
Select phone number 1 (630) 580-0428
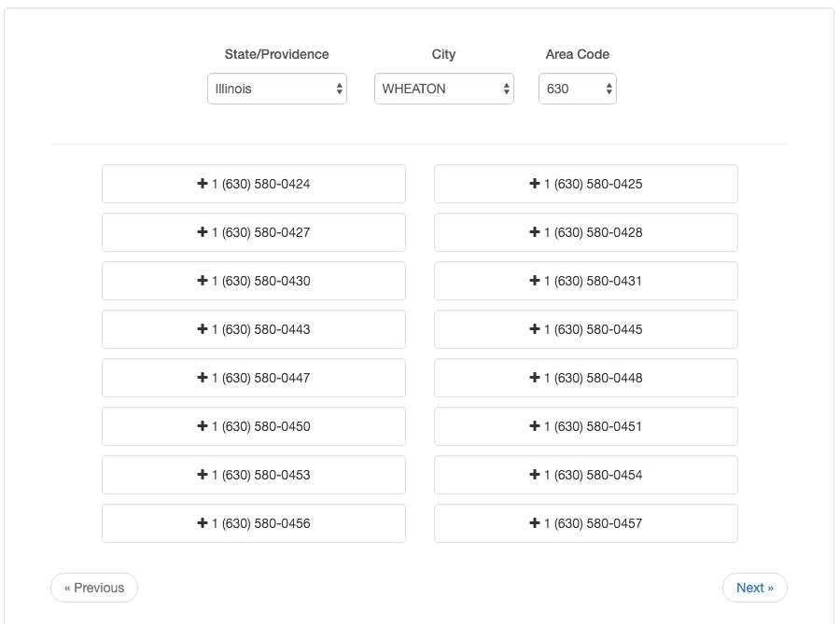(x=586, y=232)
